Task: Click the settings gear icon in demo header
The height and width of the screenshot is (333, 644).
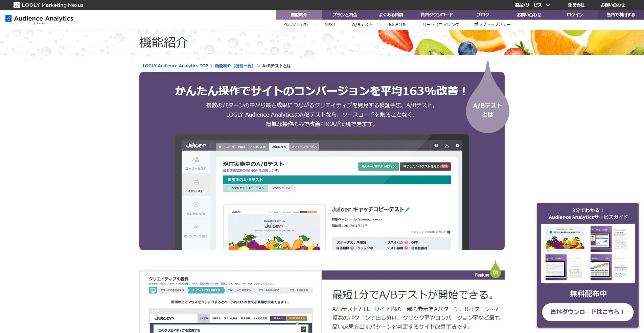Action: click(x=457, y=146)
